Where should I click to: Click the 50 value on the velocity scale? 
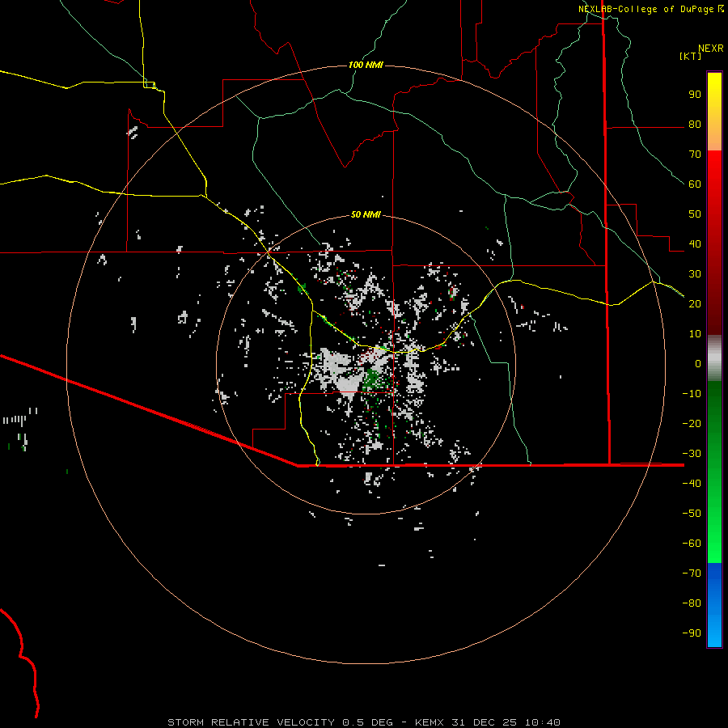(x=695, y=214)
